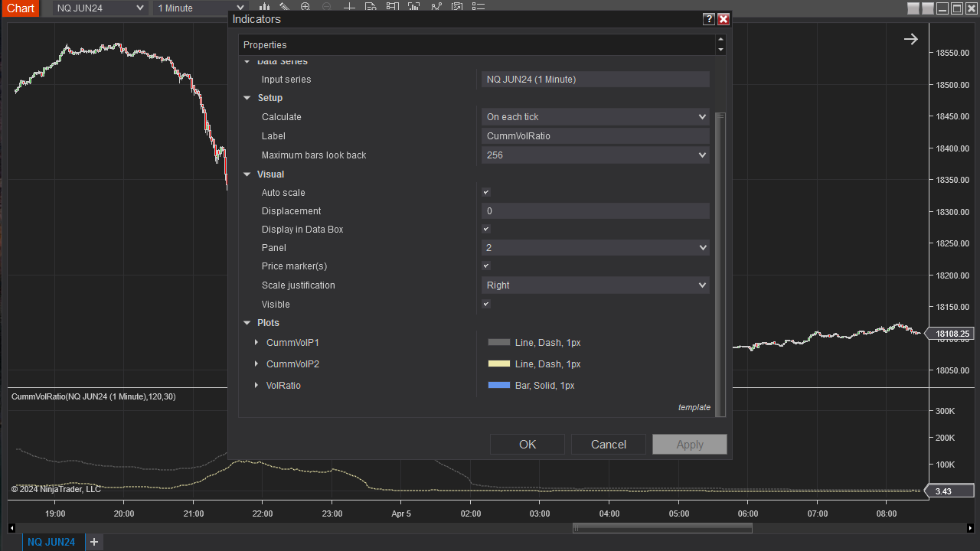980x551 pixels.
Task: Click Cancel in Indicators dialog
Action: pyautogui.click(x=609, y=445)
